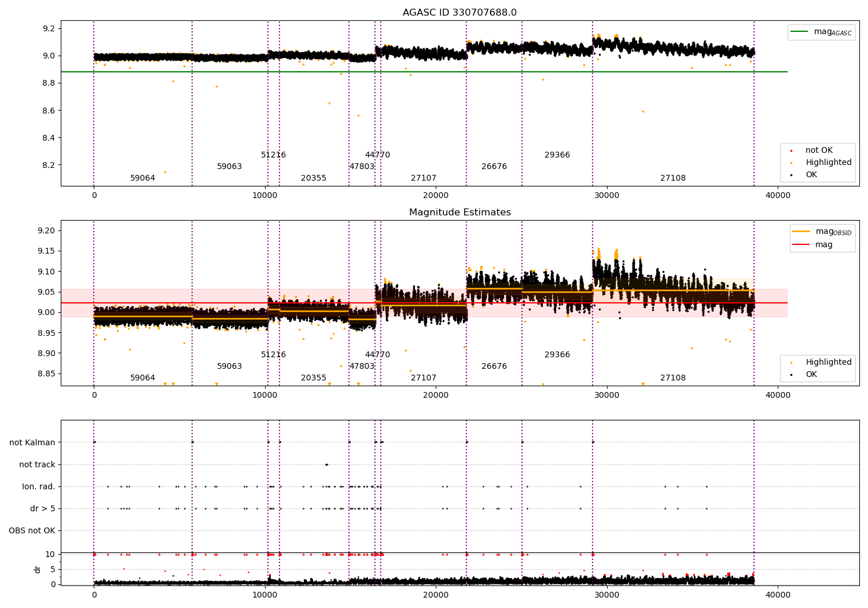
Task: Click obsid label 59063 in the AGASC ID plot
Action: [x=229, y=167]
